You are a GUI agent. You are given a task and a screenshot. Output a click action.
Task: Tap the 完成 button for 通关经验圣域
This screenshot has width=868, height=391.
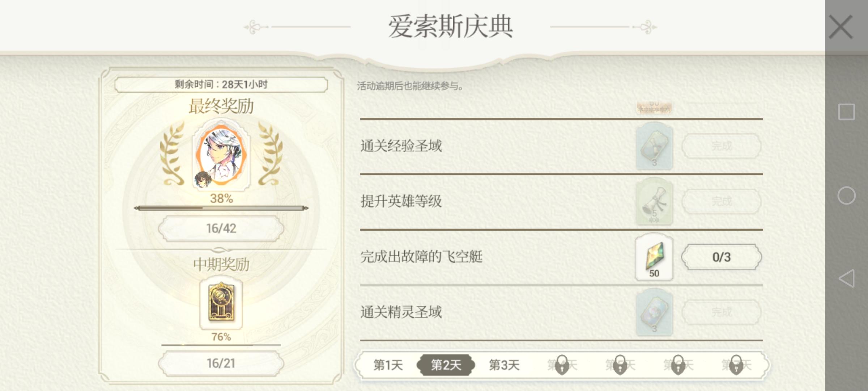[721, 146]
